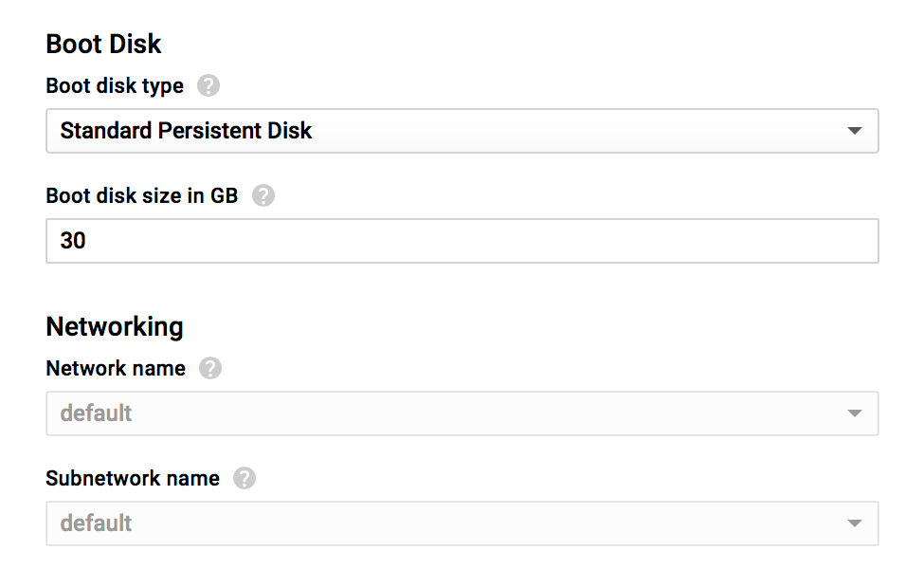924x569 pixels.
Task: Open the Standard Persistent Disk dropdown
Action: coord(462,131)
